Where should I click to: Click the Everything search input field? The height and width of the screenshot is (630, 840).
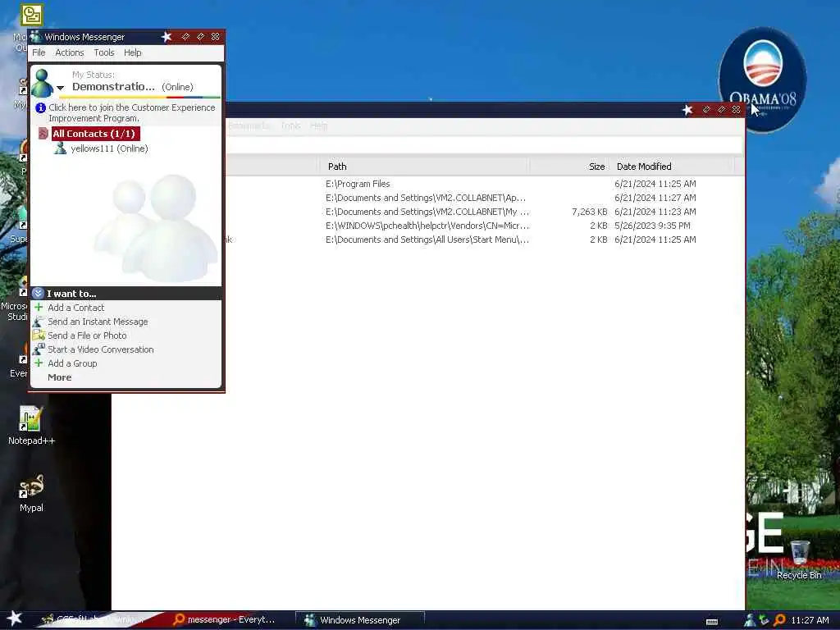click(x=484, y=144)
